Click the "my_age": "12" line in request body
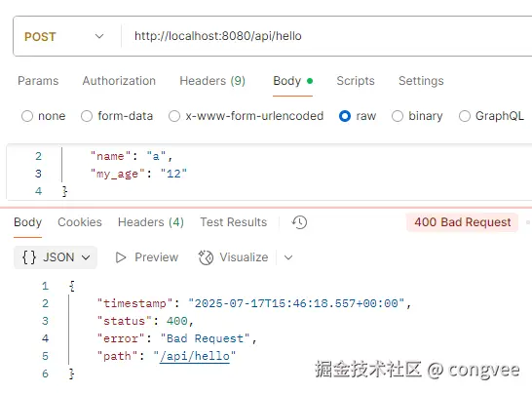Image resolution: width=532 pixels, height=393 pixels. tap(138, 174)
